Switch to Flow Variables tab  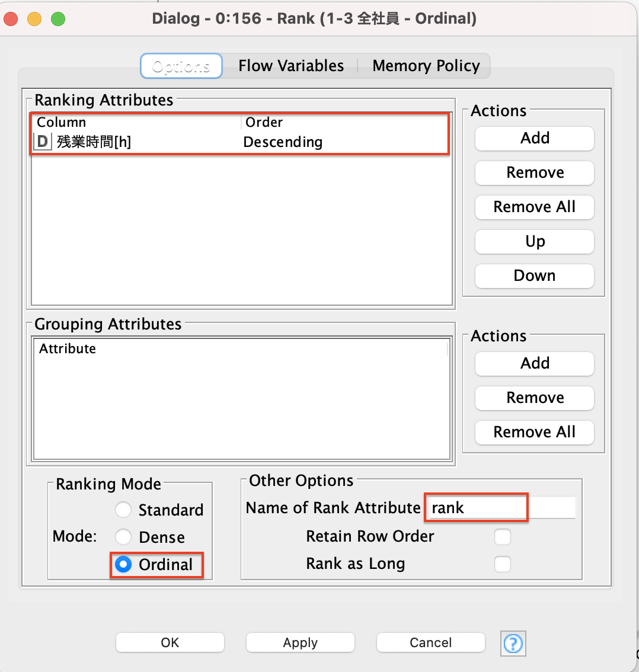[291, 66]
